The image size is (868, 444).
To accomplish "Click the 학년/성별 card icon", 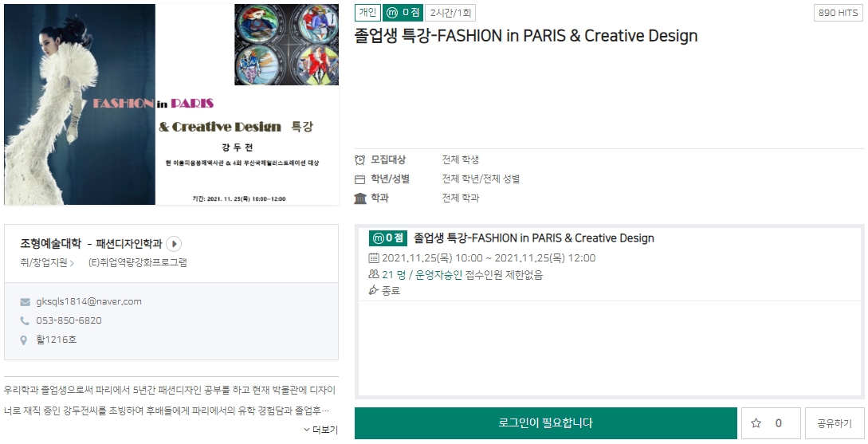I will point(360,179).
